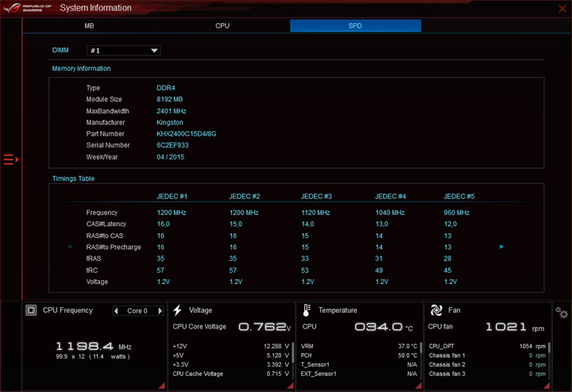The width and height of the screenshot is (572, 392).
Task: Click the CPU Core Voltage reading 0.762
Action: (265, 327)
